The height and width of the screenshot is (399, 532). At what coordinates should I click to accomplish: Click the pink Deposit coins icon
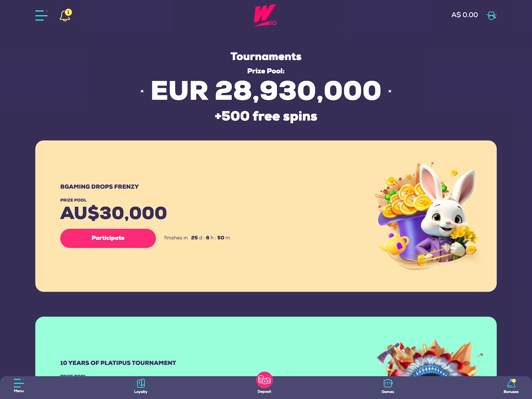coord(264,379)
